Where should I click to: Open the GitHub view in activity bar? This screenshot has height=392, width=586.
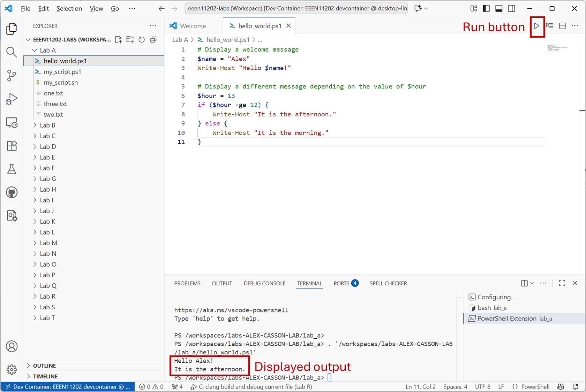pyautogui.click(x=12, y=192)
